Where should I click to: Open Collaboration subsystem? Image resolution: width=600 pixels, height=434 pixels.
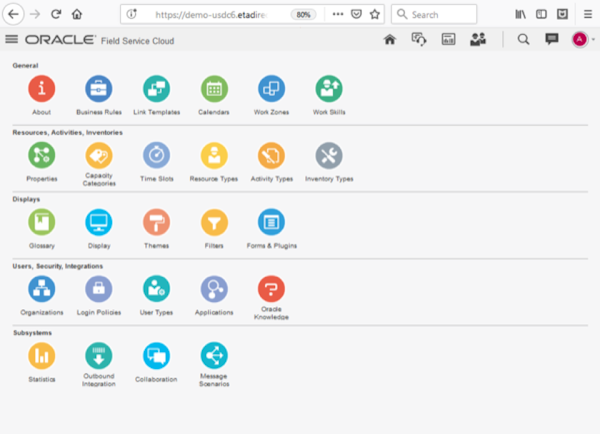(157, 356)
